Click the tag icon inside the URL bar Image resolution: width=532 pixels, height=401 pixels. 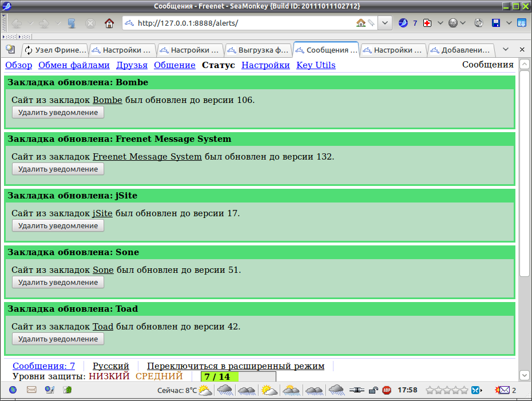click(371, 23)
